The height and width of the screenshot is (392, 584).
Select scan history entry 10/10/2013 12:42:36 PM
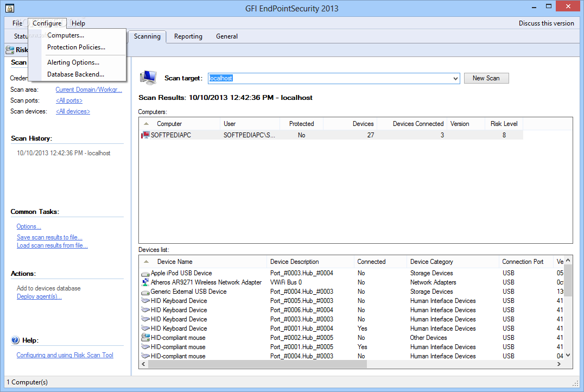[64, 153]
